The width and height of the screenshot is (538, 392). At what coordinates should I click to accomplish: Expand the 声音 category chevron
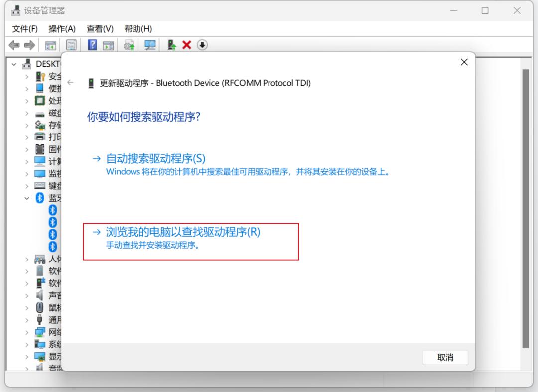pyautogui.click(x=27, y=296)
